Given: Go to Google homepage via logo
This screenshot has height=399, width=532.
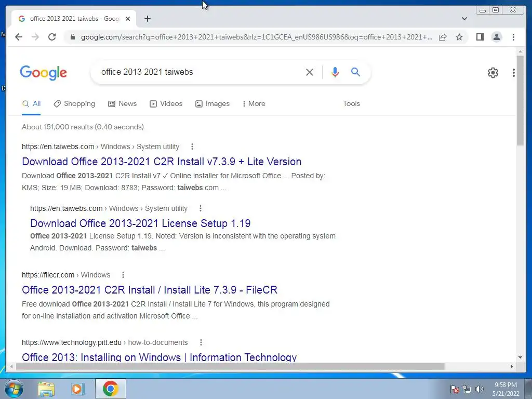Looking at the screenshot, I should pyautogui.click(x=44, y=73).
